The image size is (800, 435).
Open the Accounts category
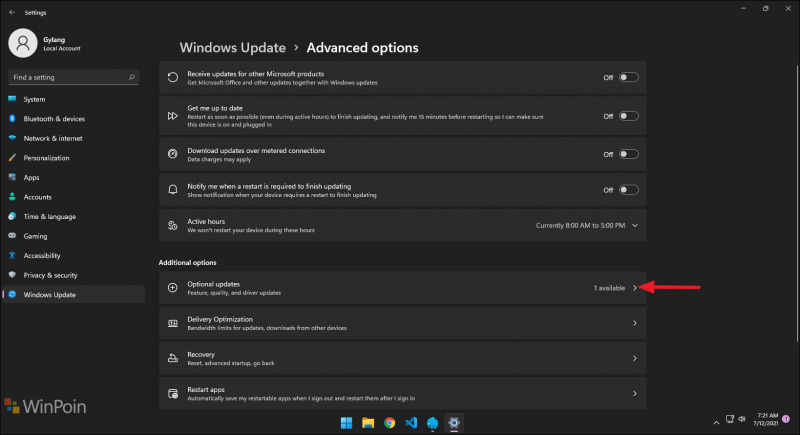click(73, 197)
